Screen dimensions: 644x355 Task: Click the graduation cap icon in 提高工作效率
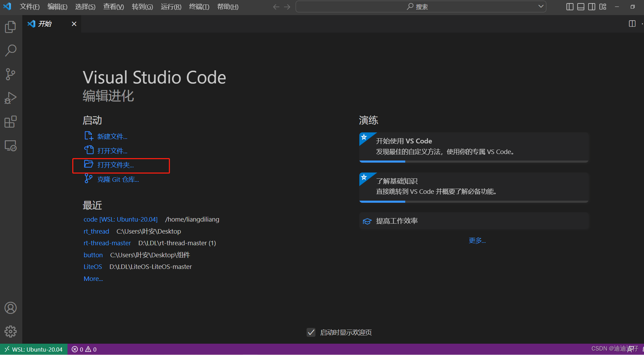coord(367,221)
